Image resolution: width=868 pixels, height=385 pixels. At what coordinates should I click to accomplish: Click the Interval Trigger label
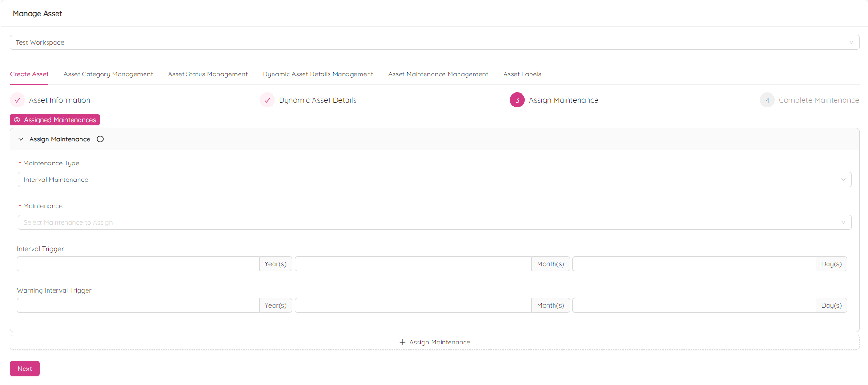click(x=40, y=249)
